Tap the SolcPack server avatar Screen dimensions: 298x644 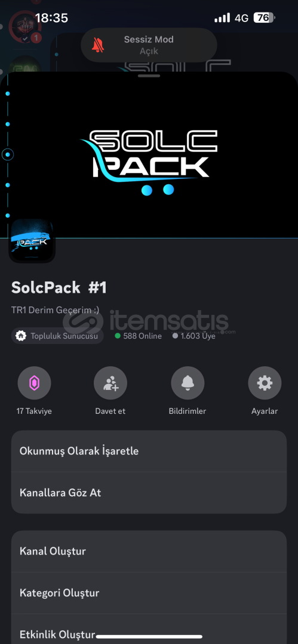click(x=32, y=240)
